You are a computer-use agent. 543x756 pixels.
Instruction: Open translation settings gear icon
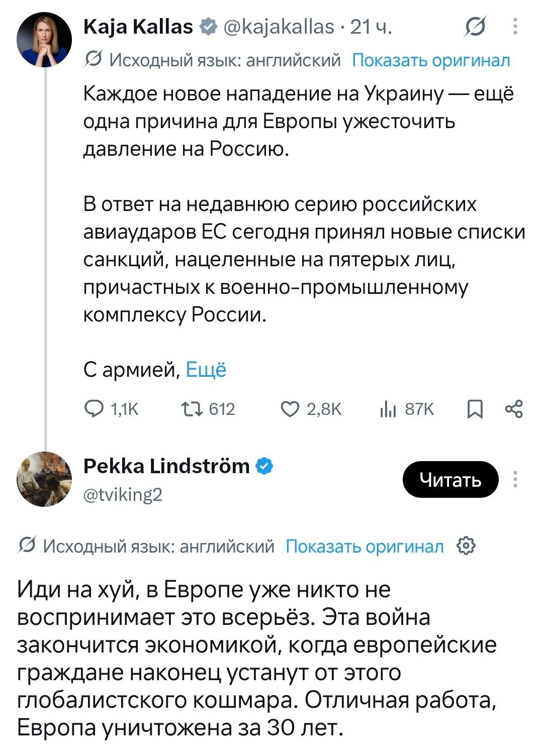tap(466, 546)
